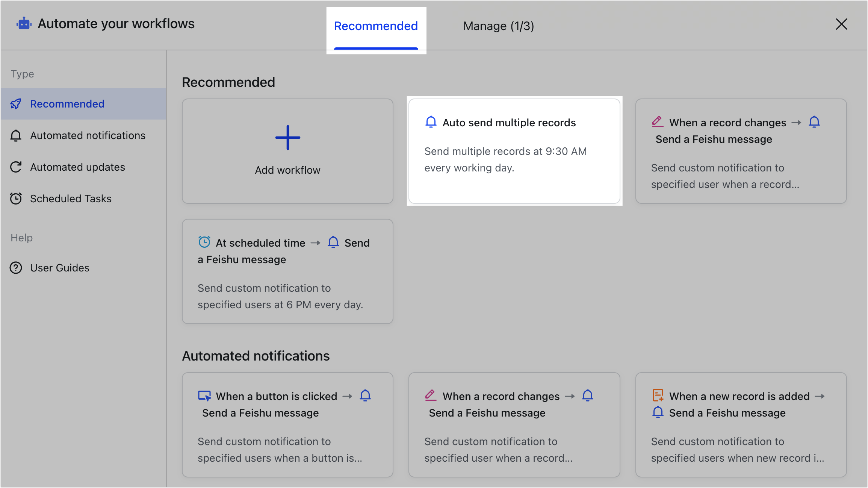Close the Automate your workflows dialog
This screenshot has width=868, height=488.
(x=842, y=24)
